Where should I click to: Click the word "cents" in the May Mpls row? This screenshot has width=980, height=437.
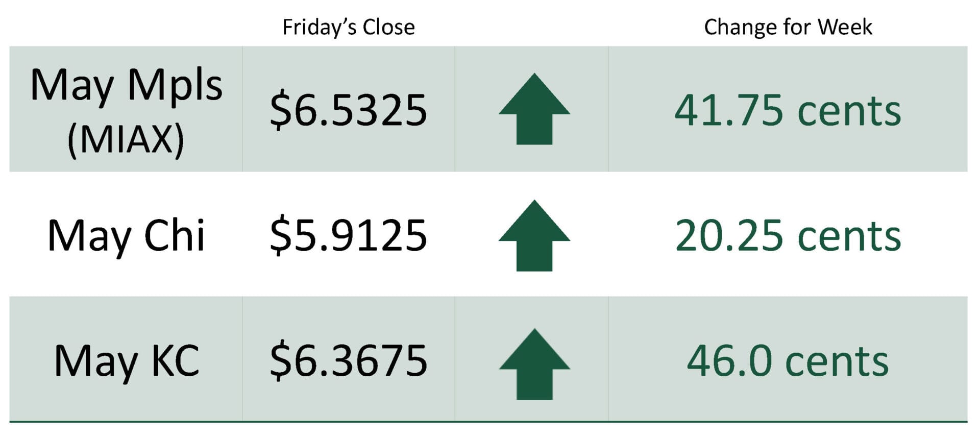tap(849, 111)
